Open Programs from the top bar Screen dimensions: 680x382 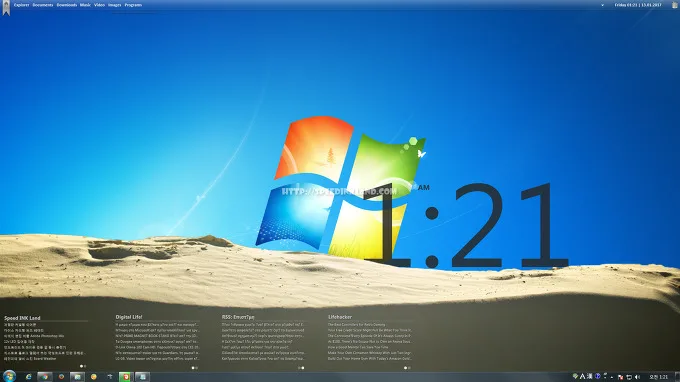133,5
